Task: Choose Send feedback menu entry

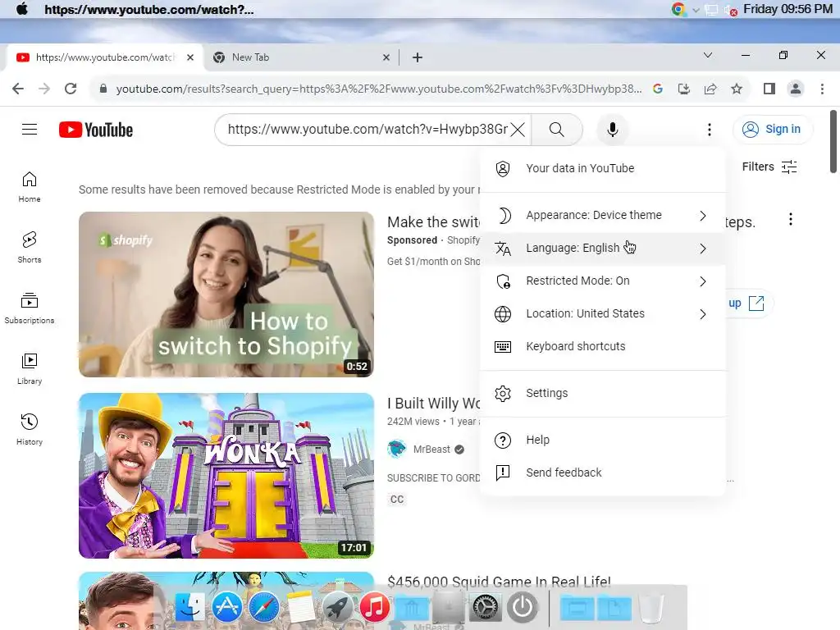Action: pyautogui.click(x=603, y=472)
